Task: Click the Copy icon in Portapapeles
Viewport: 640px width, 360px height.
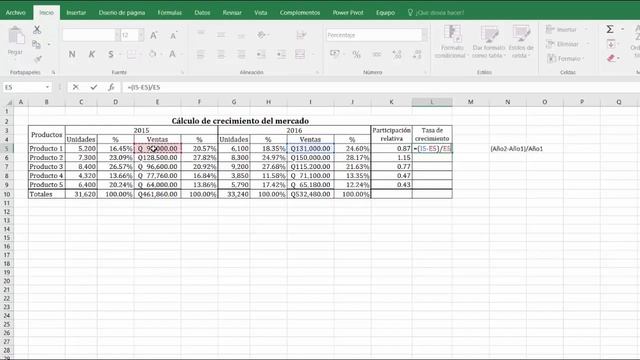Action: point(36,44)
